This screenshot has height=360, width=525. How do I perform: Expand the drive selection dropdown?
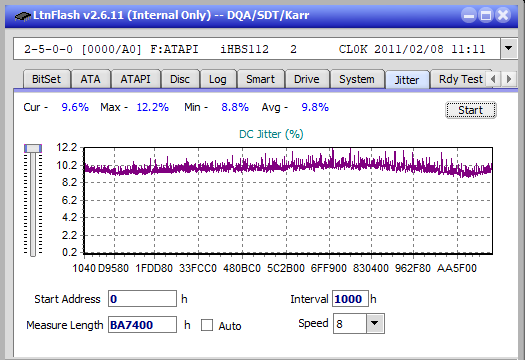click(508, 49)
